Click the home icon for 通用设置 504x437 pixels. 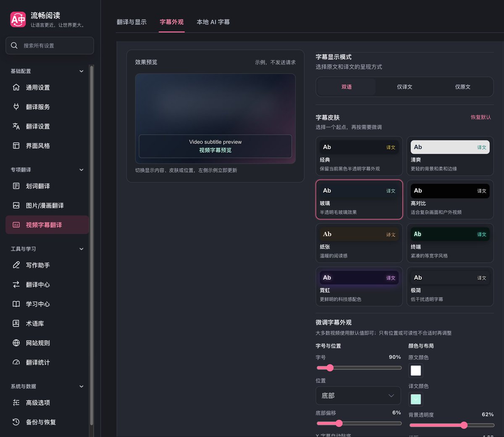pos(16,87)
